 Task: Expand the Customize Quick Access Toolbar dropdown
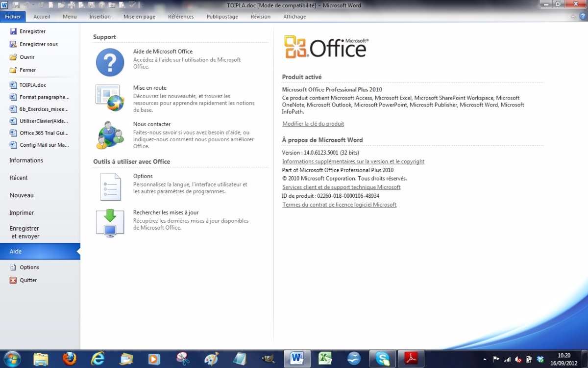143,5
